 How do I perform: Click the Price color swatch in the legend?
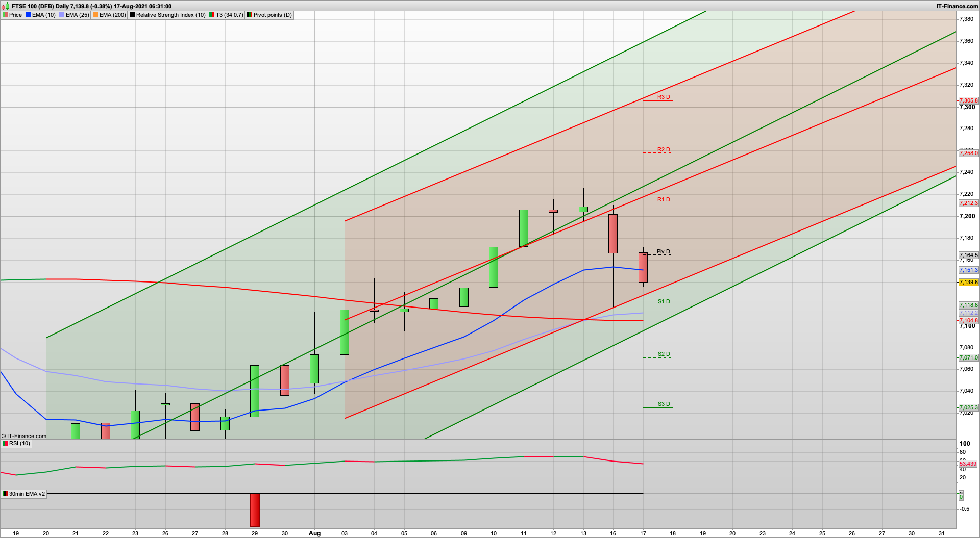[5, 15]
